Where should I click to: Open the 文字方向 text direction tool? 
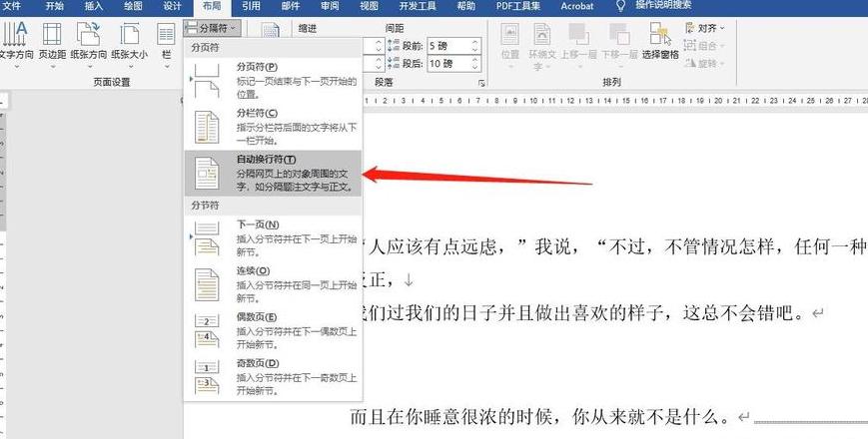click(16, 43)
